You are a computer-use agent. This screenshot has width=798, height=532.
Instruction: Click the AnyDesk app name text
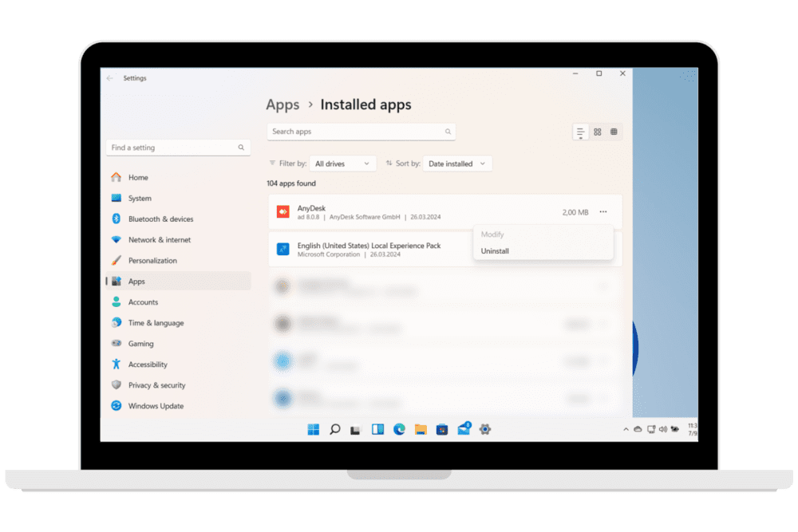pyautogui.click(x=311, y=208)
